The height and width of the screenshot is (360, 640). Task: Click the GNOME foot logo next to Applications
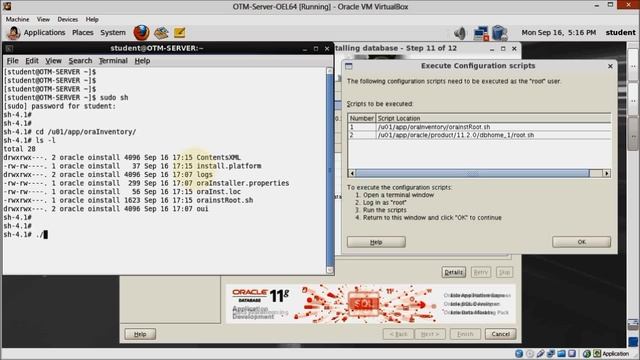(13, 32)
